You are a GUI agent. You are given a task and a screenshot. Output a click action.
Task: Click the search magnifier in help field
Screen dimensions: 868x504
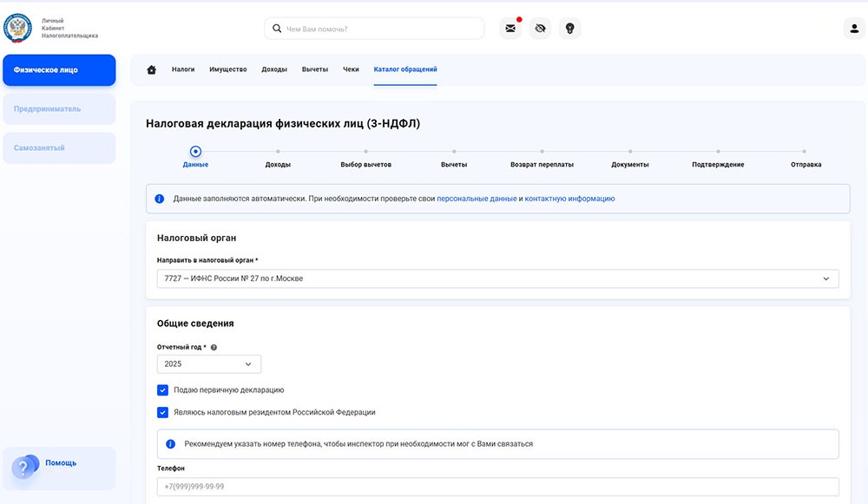click(x=277, y=28)
